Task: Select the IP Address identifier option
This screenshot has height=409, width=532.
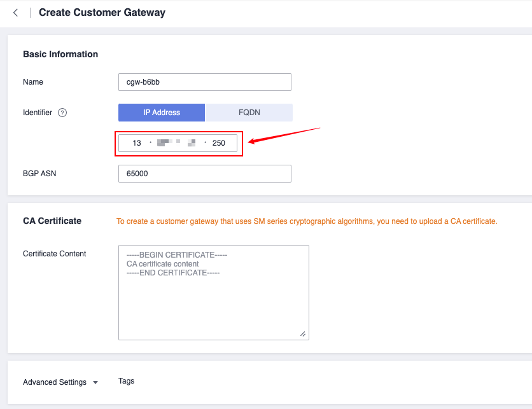Action: (162, 113)
